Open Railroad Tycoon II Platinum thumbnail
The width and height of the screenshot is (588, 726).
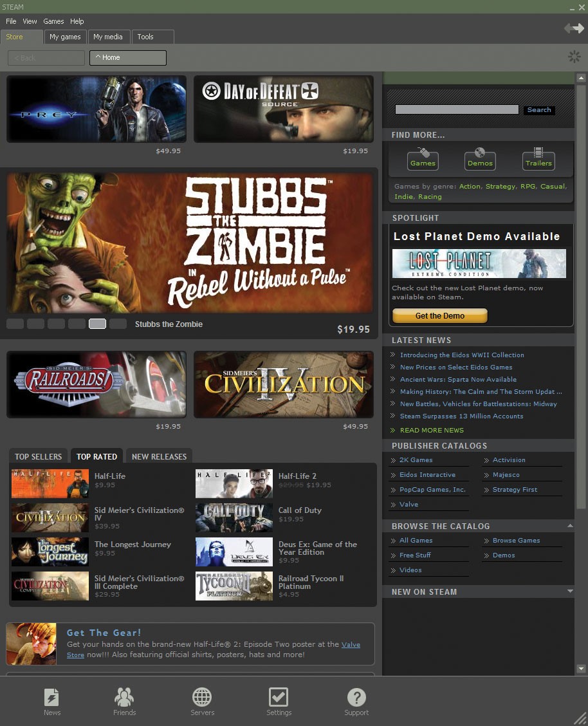click(x=234, y=586)
